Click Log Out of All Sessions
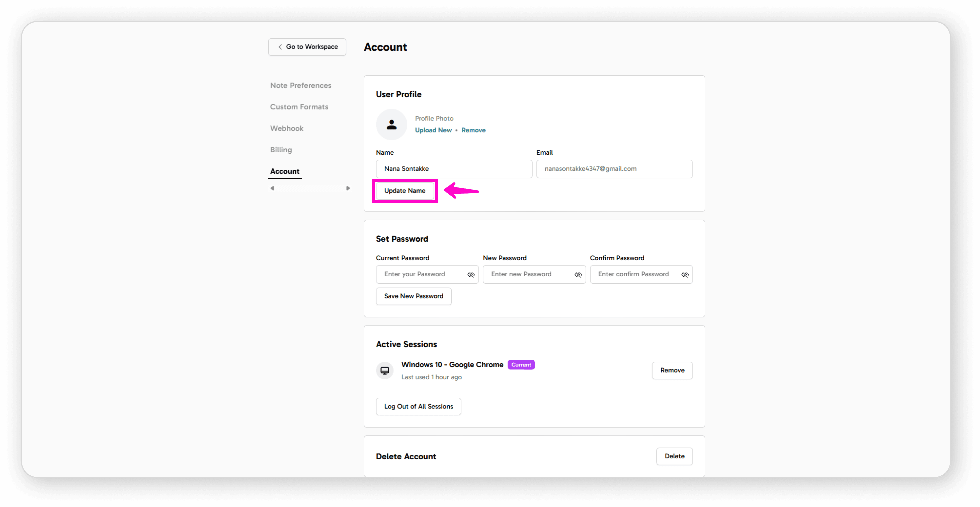Image resolution: width=980 pixels, height=507 pixels. pyautogui.click(x=418, y=407)
